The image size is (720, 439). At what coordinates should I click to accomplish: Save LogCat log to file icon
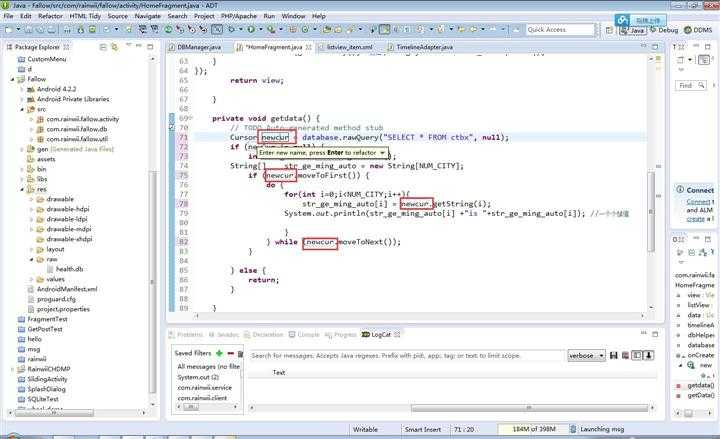[613, 355]
